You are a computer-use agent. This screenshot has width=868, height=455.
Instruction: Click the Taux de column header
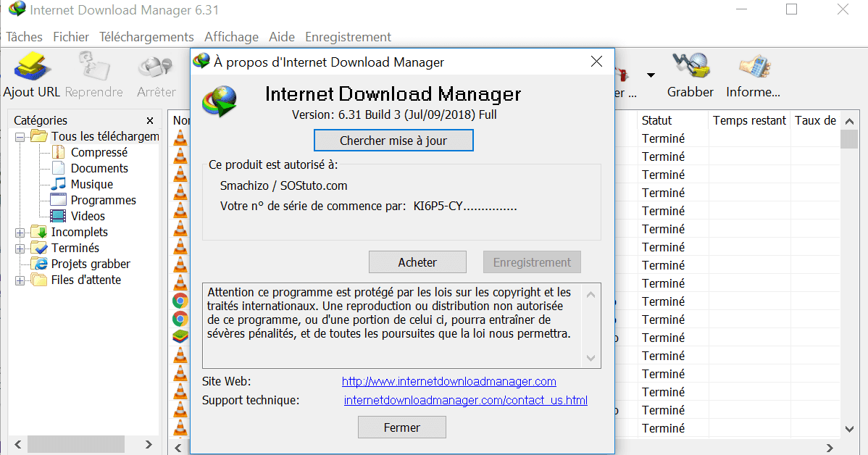815,120
